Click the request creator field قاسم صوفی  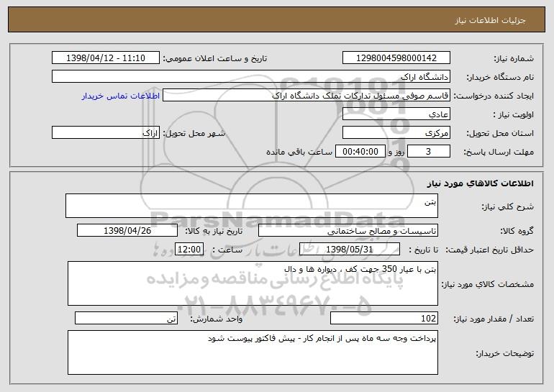306,96
